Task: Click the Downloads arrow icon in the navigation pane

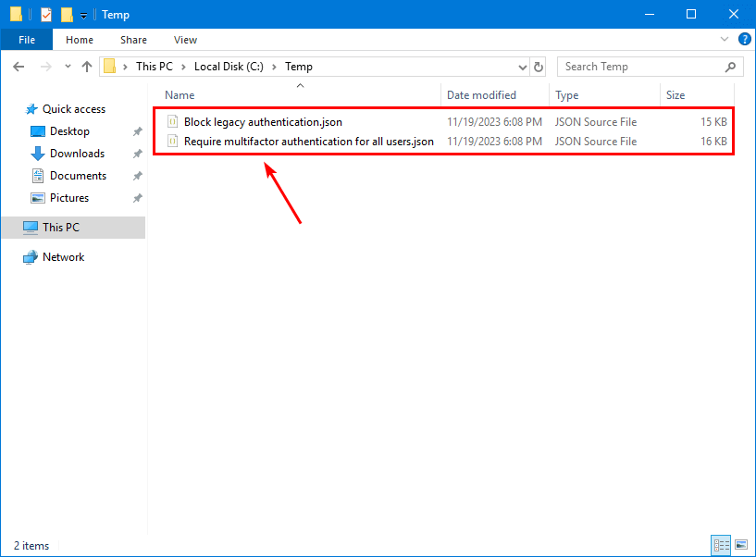Action: [x=38, y=154]
